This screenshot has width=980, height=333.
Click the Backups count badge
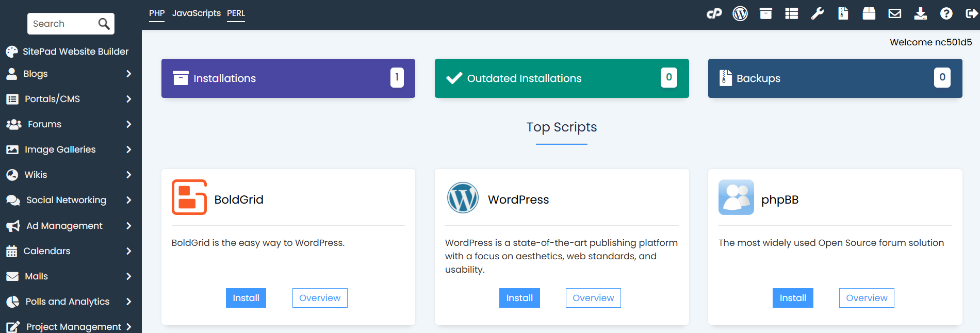pos(942,77)
